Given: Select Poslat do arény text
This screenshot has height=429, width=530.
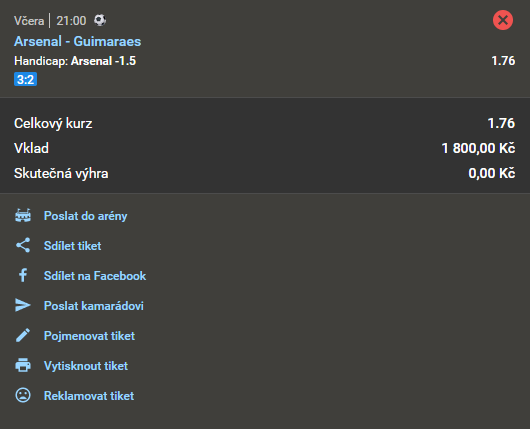Looking at the screenshot, I should click(86, 216).
